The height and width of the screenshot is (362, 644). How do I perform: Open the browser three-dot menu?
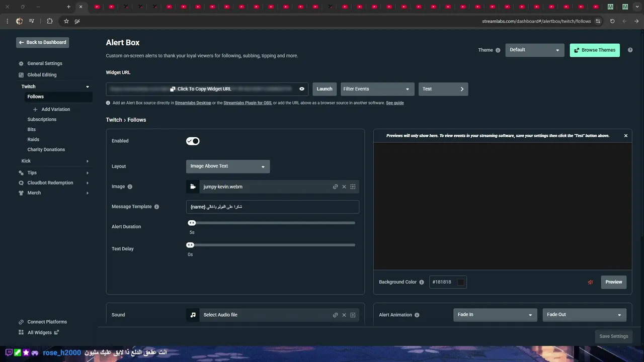7,21
